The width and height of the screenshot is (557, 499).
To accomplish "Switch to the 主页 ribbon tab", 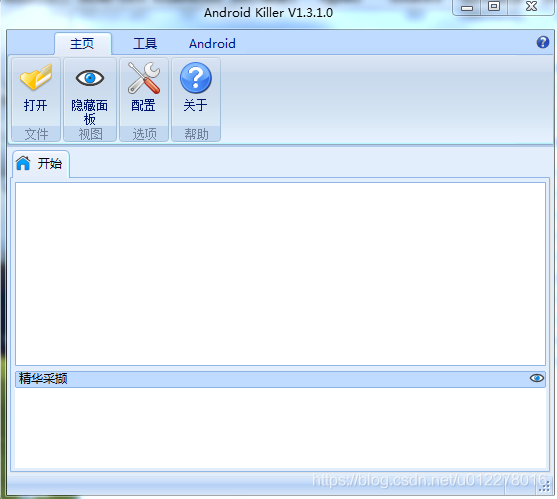I will (82, 44).
